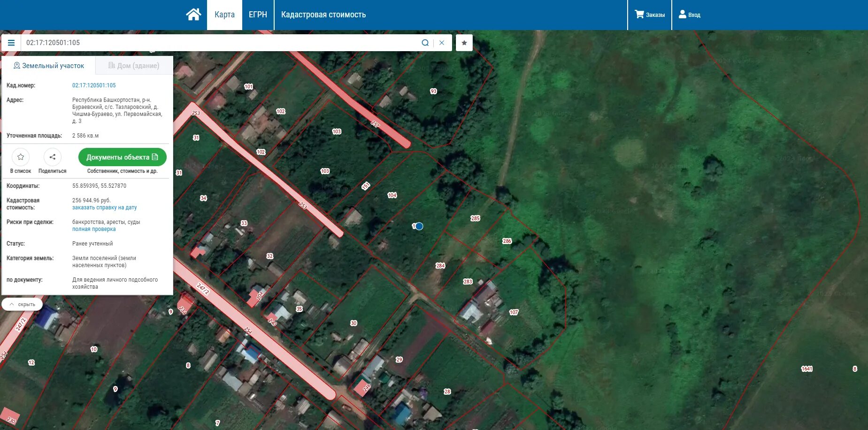Open cadastral number link 02:17:120501:105
Viewport: 868px width, 430px height.
94,85
